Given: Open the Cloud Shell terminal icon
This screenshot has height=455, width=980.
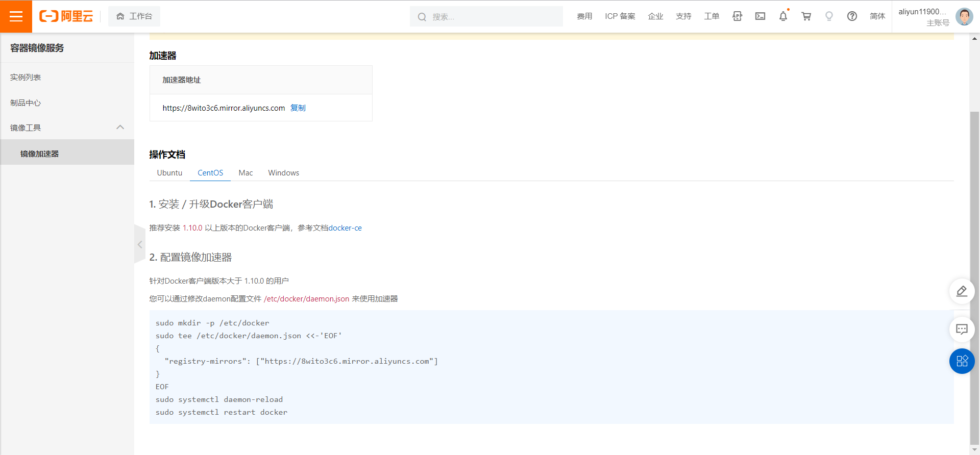Looking at the screenshot, I should (x=760, y=16).
